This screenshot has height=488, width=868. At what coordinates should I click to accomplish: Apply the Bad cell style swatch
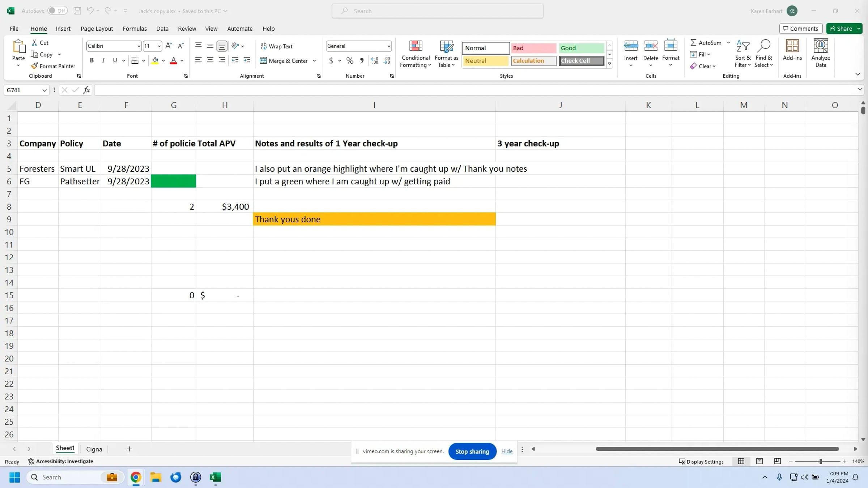click(533, 48)
